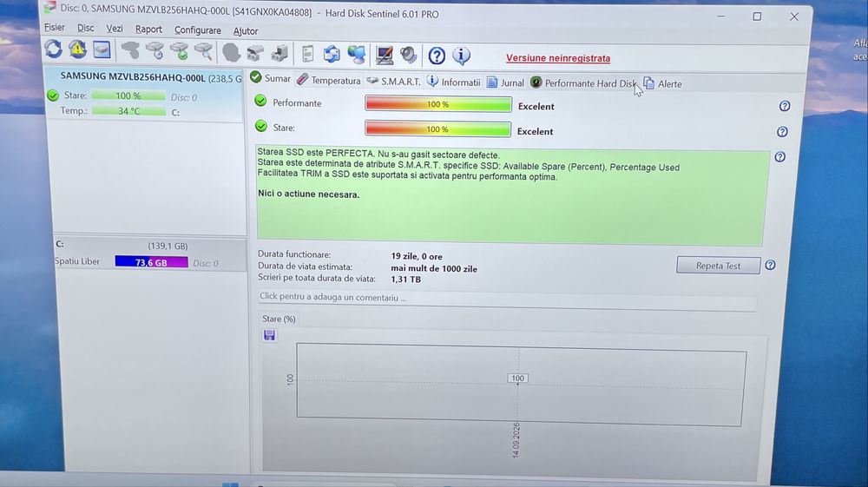The height and width of the screenshot is (487, 868).
Task: Select the C: partition row (139,1 GB)
Action: 150,245
